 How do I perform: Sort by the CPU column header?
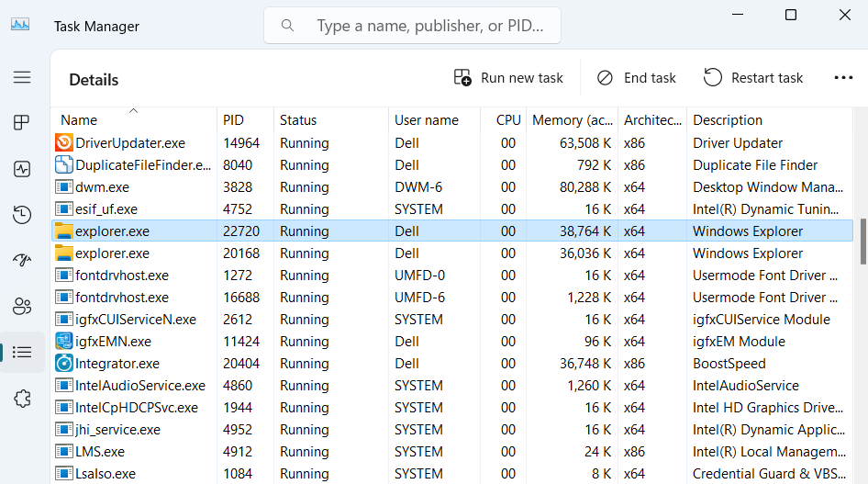503,120
